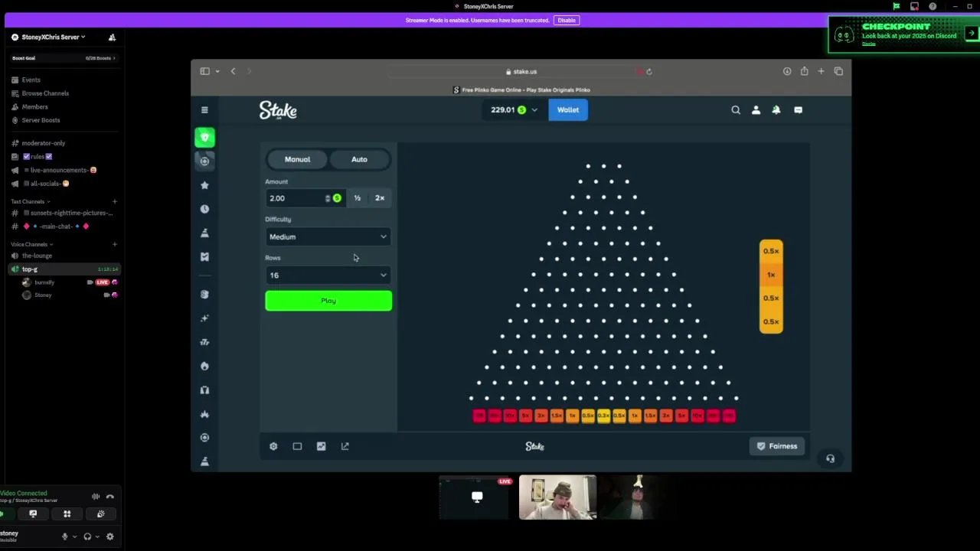980x551 pixels.
Task: Click the Safari share icon
Action: [x=804, y=71]
